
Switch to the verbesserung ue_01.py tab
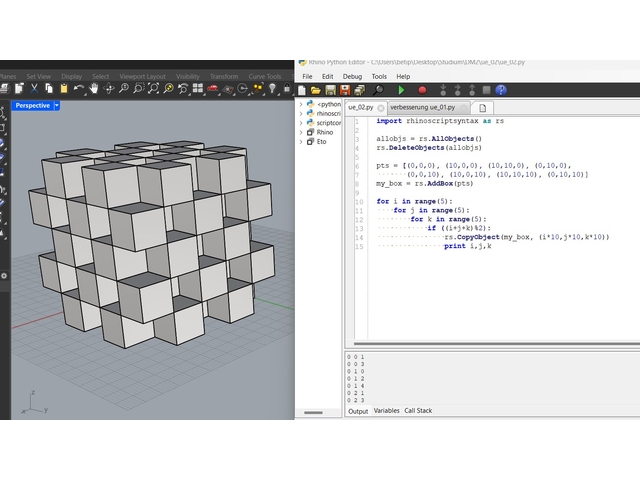point(421,107)
